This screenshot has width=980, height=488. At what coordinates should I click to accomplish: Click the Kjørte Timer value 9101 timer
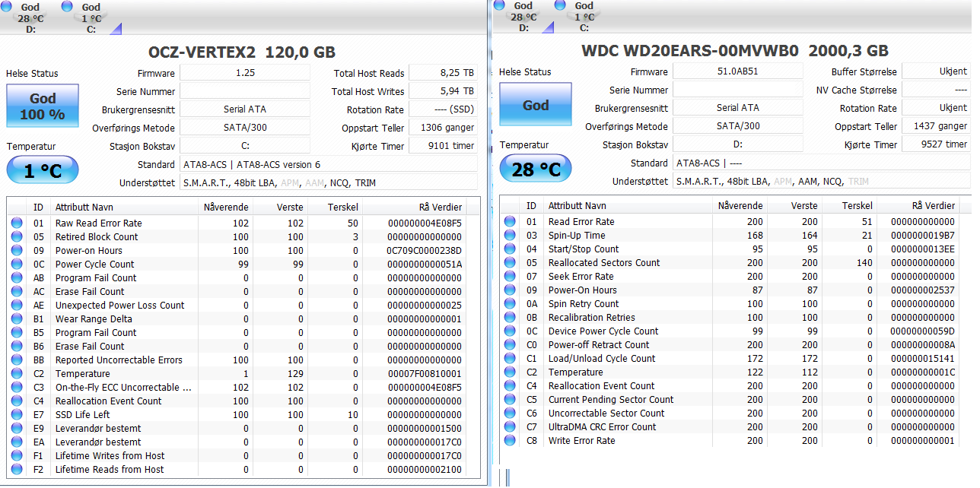click(x=443, y=146)
